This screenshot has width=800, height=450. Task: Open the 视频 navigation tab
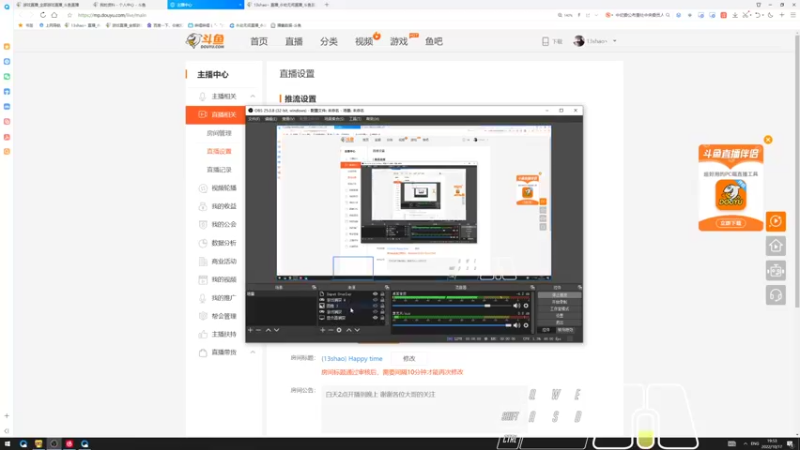point(364,41)
